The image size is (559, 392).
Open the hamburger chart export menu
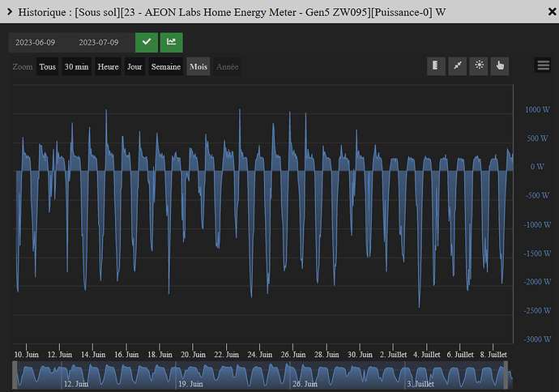pos(544,66)
